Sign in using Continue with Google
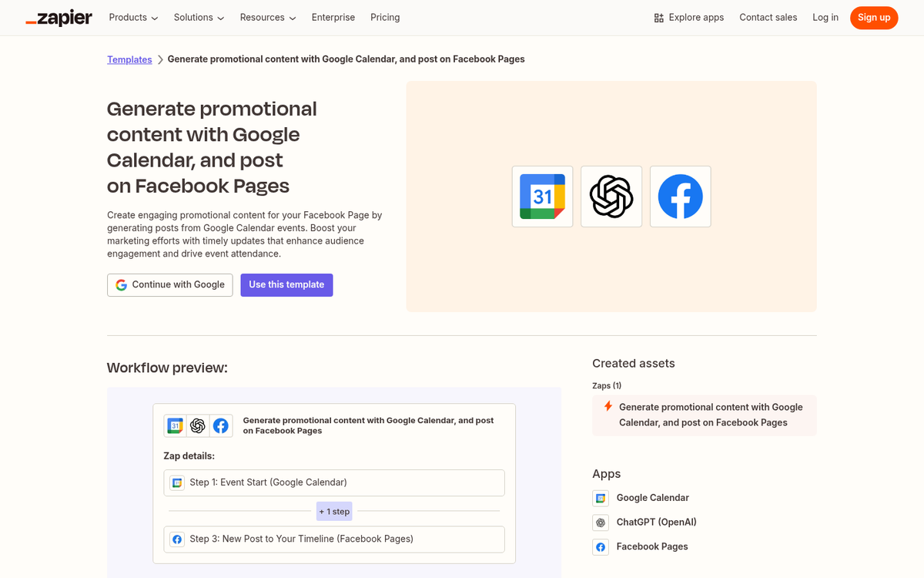924x578 pixels. coord(169,284)
